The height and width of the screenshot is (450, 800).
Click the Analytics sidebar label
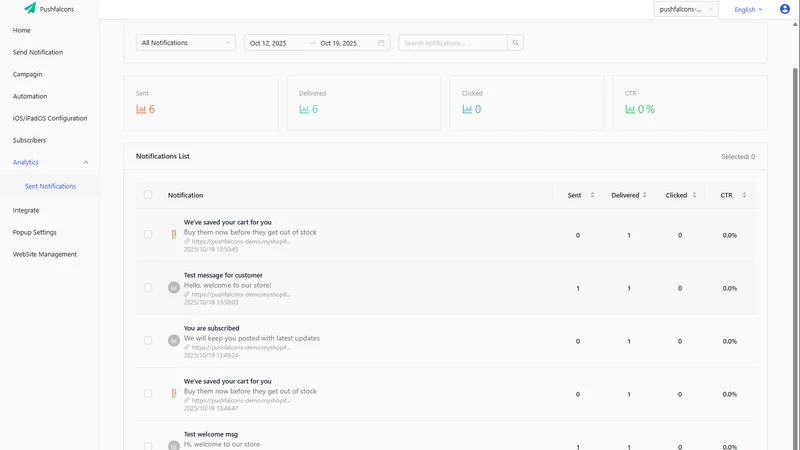click(26, 162)
